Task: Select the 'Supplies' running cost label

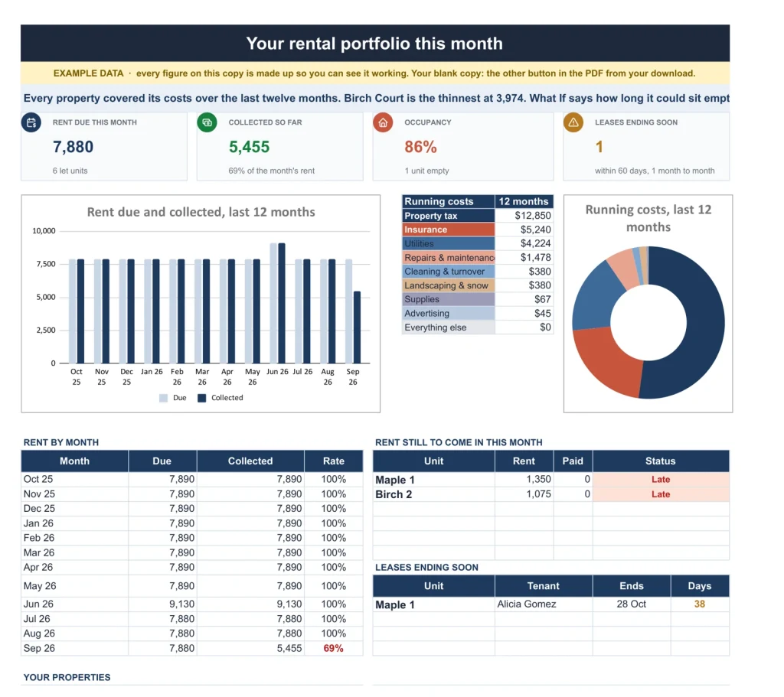Action: click(449, 299)
